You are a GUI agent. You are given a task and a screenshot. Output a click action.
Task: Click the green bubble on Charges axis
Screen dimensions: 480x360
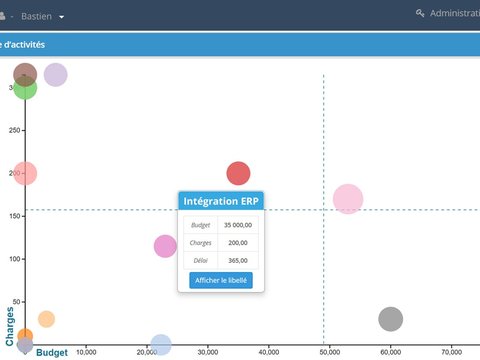point(25,89)
